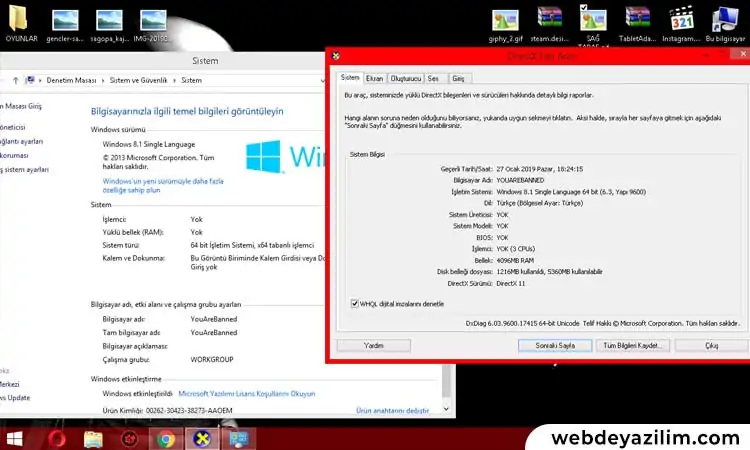Click the Windows logo in Sistem window
Viewport: 750px width, 450px height.
(263, 156)
